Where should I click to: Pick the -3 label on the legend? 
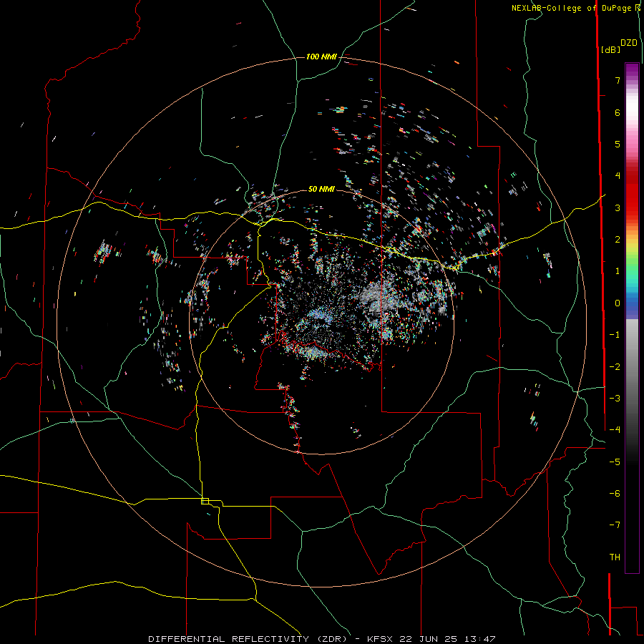pos(615,398)
